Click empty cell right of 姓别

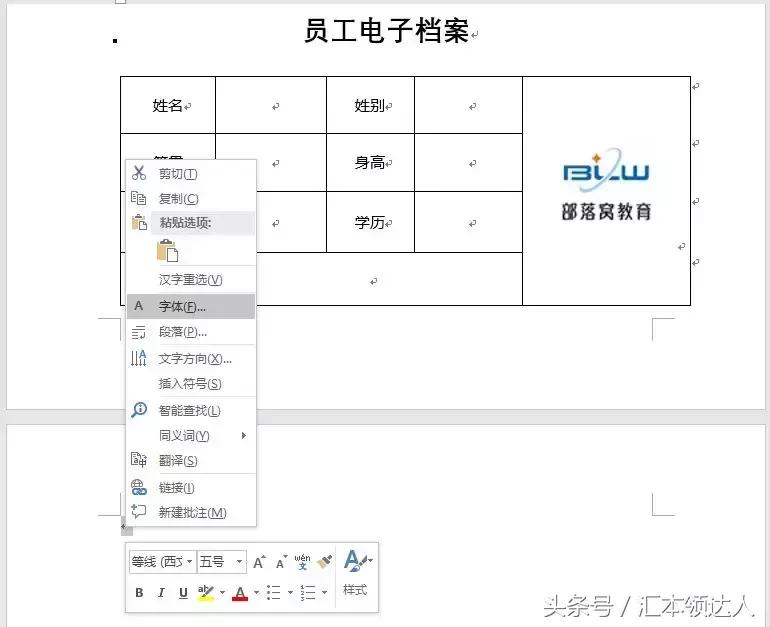point(468,105)
